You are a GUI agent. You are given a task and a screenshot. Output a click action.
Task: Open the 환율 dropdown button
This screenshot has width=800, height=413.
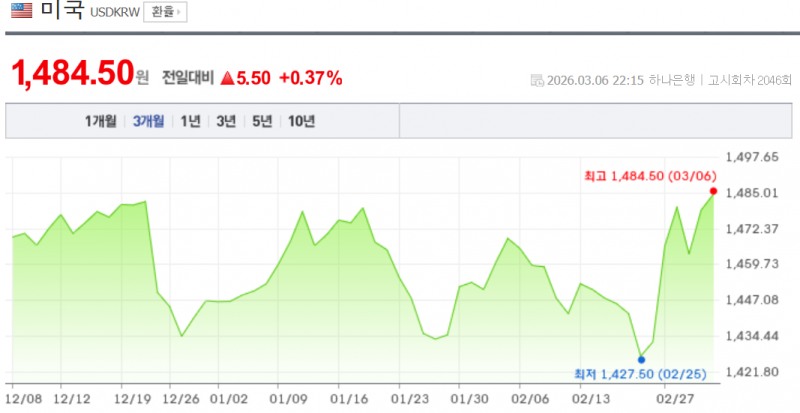pyautogui.click(x=165, y=12)
